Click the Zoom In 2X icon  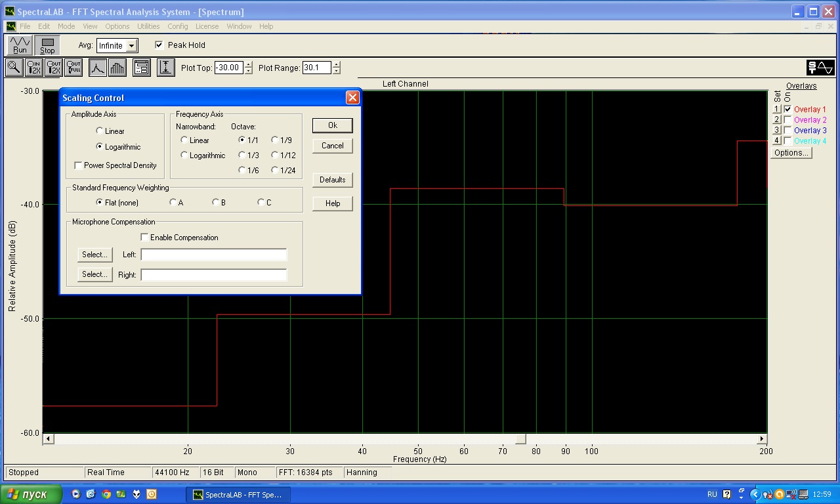point(33,68)
